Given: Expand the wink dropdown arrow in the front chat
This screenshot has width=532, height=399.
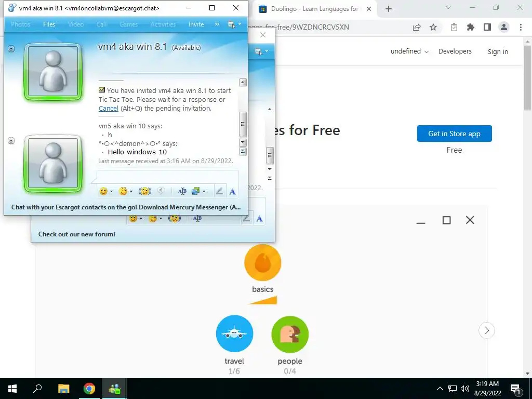Looking at the screenshot, I should (x=131, y=192).
